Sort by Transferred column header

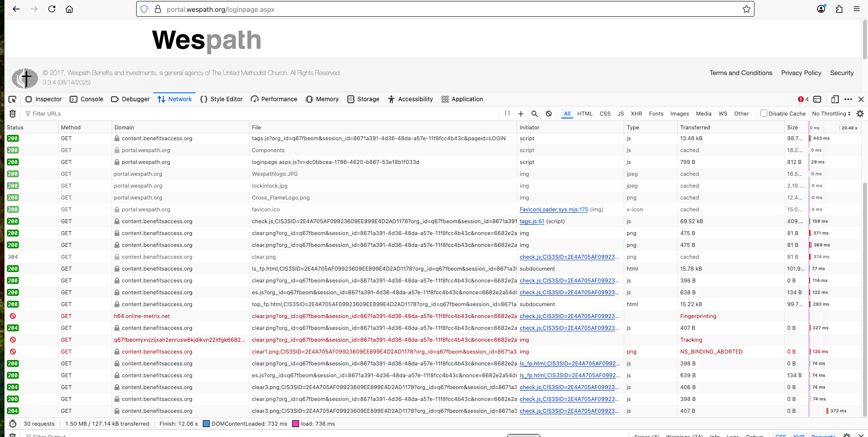[x=731, y=127]
